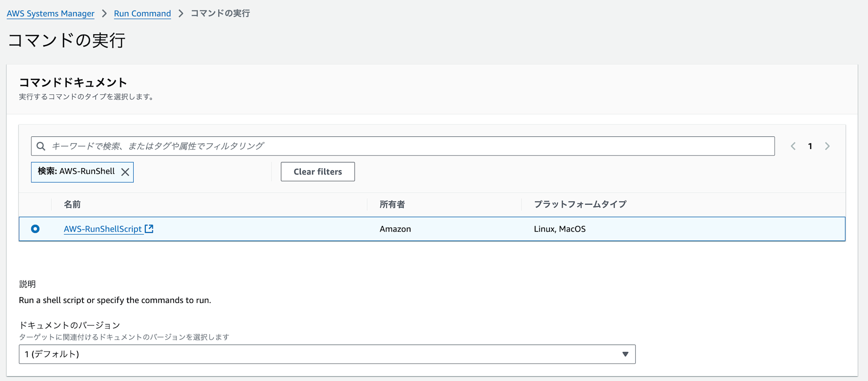The image size is (868, 381).
Task: Click the プラットフォームタイプ column header
Action: [580, 204]
